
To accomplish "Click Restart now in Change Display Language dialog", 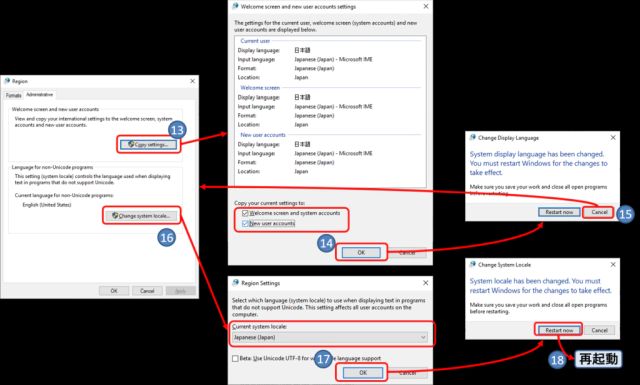I will (559, 212).
